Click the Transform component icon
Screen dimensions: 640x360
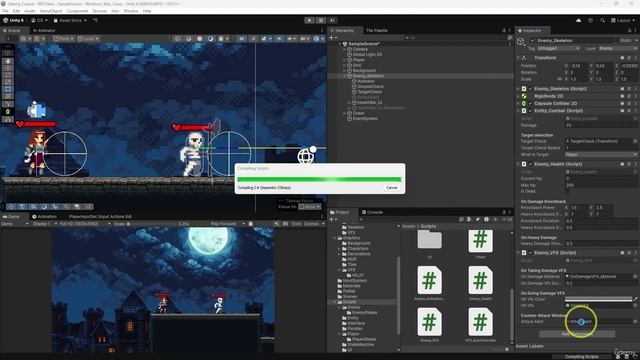coord(524,58)
